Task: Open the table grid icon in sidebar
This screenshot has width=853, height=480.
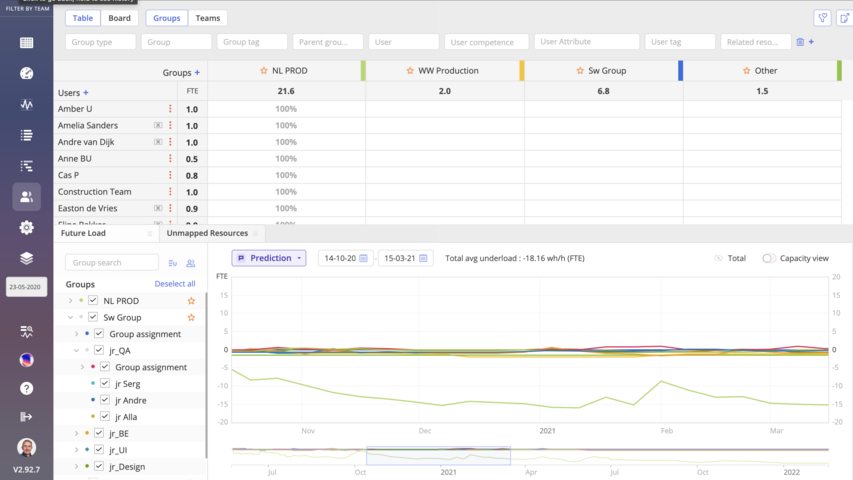Action: coord(26,42)
